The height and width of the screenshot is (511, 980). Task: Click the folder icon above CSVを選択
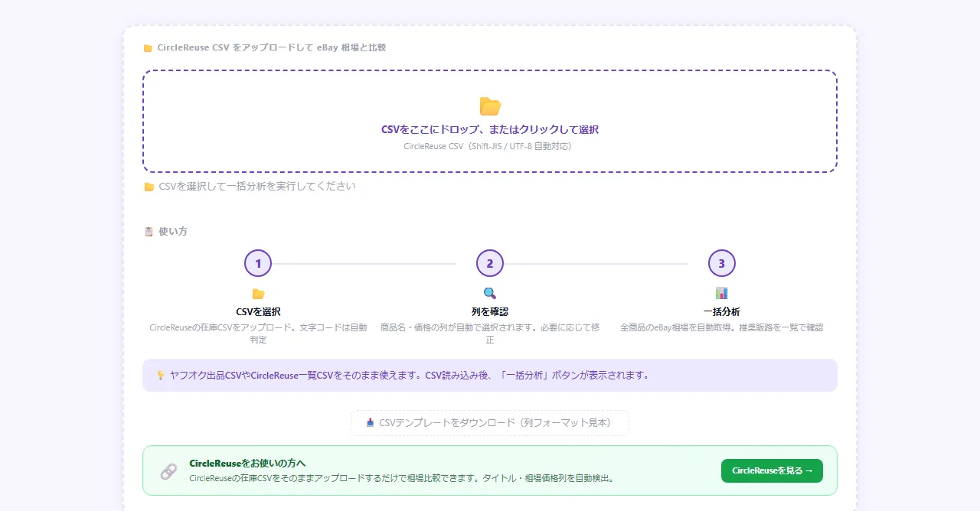258,294
